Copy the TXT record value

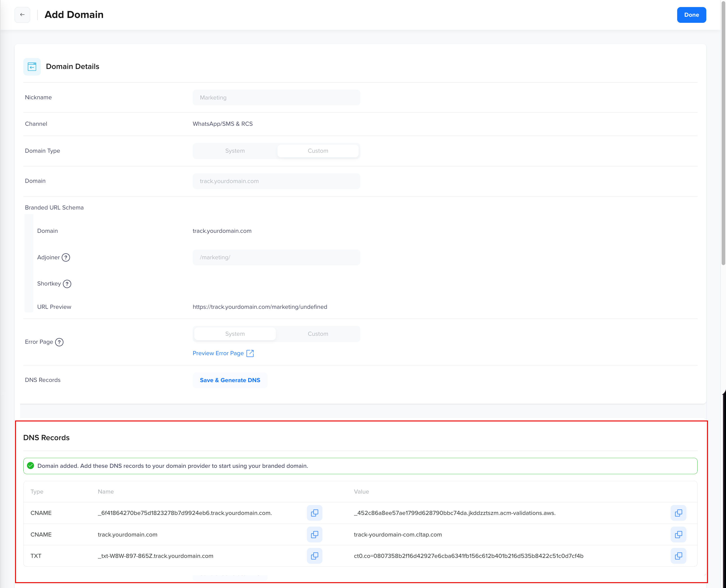678,556
